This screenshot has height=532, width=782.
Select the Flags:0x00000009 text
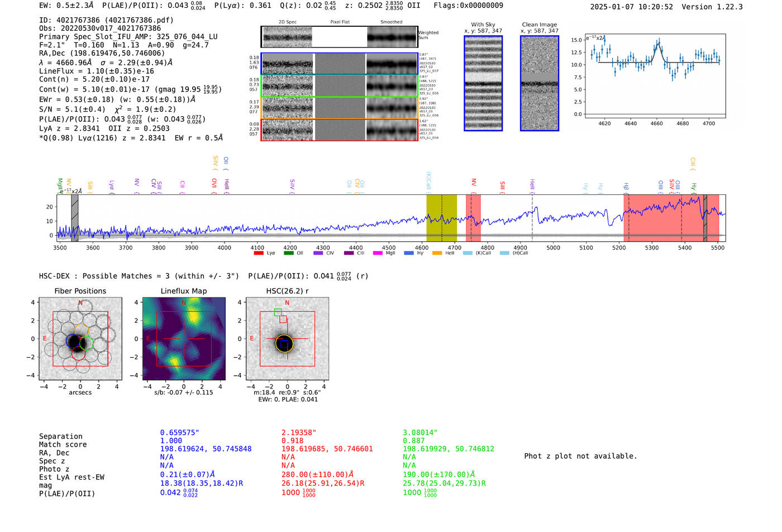(468, 6)
